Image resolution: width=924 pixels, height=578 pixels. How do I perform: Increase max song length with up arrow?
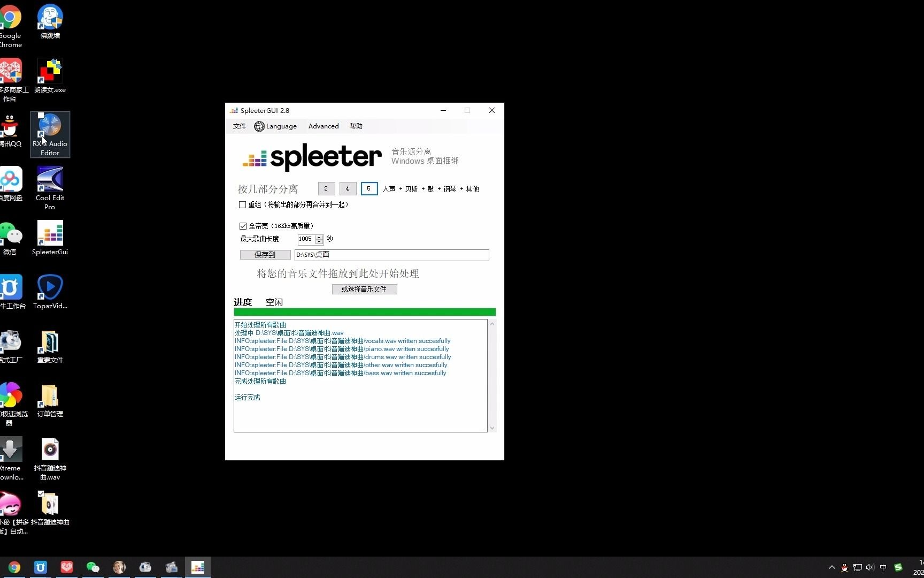tap(319, 237)
